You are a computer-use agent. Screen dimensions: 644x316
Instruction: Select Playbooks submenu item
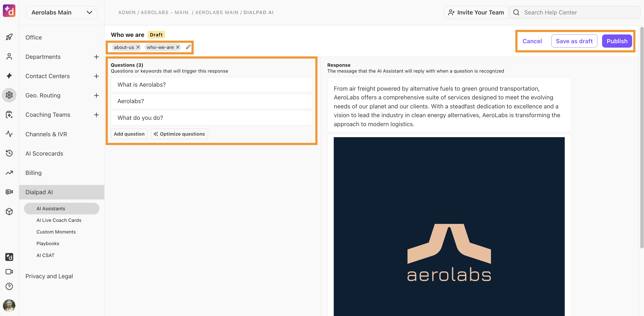tap(48, 243)
